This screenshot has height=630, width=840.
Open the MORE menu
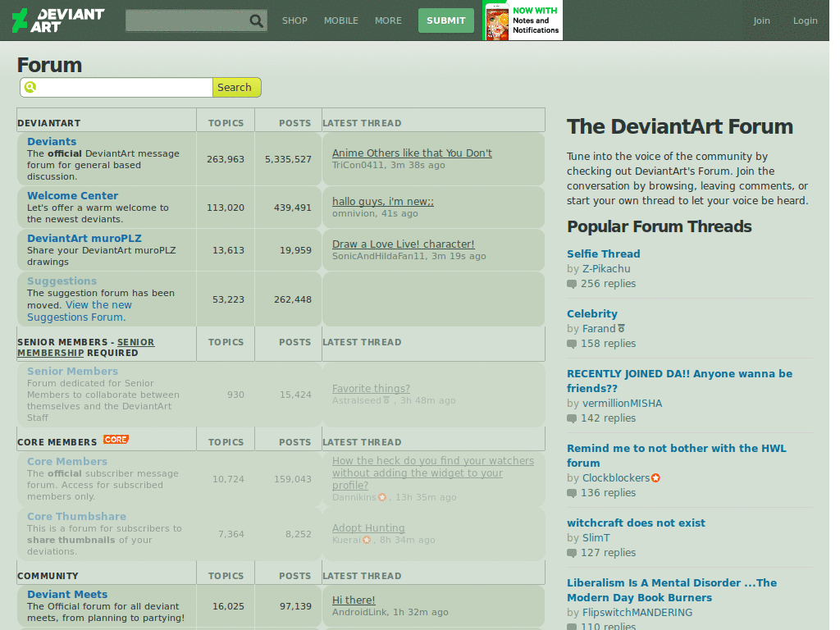pos(388,21)
